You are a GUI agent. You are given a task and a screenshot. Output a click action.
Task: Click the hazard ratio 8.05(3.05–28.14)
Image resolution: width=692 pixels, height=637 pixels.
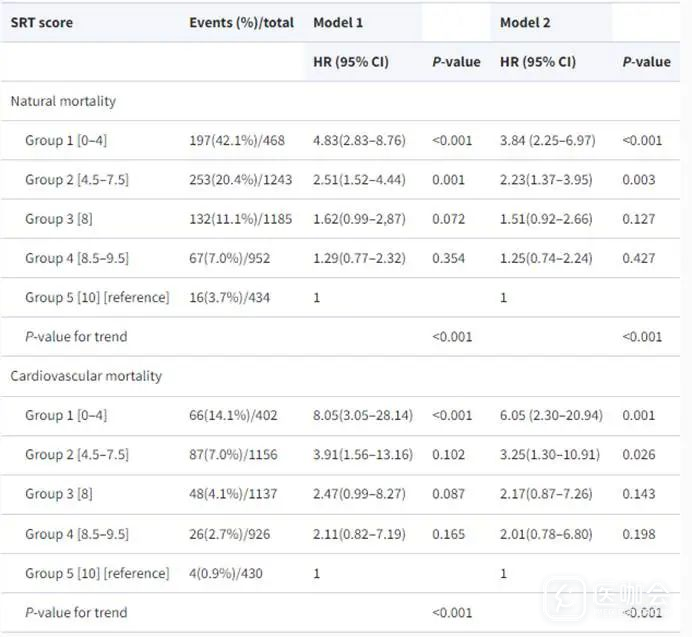pos(362,415)
